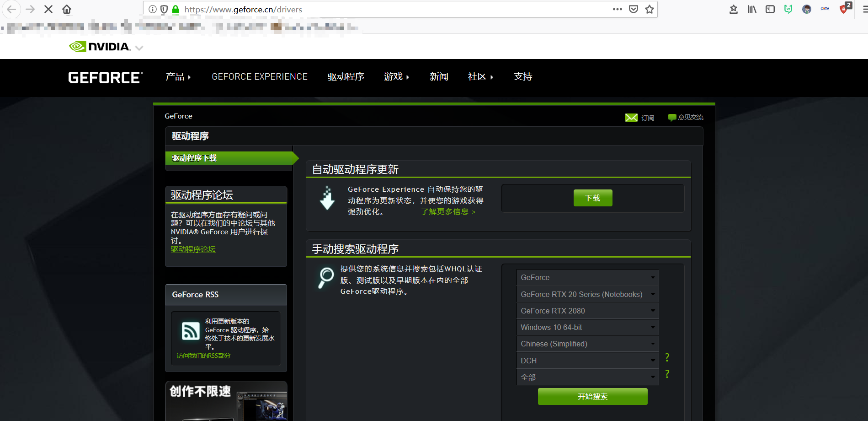Open the browser hamburger menu
The height and width of the screenshot is (421, 868).
(865, 9)
